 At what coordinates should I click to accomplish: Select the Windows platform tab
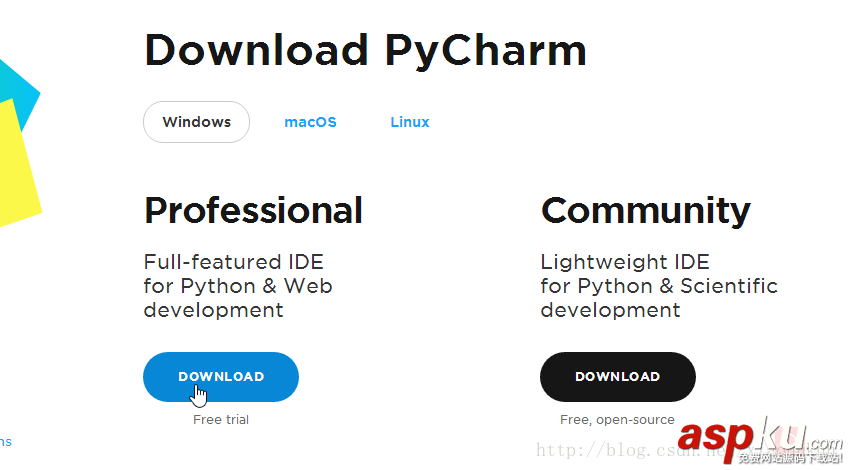pos(196,122)
